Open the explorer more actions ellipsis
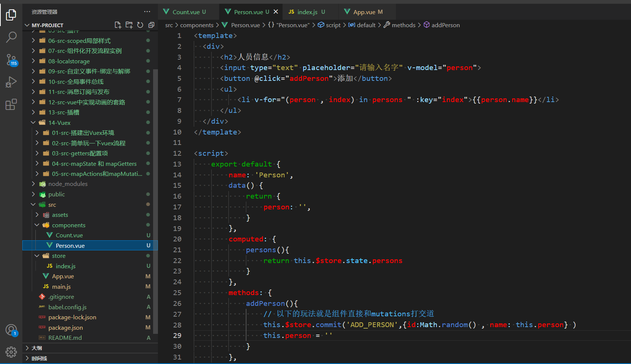 coord(147,12)
